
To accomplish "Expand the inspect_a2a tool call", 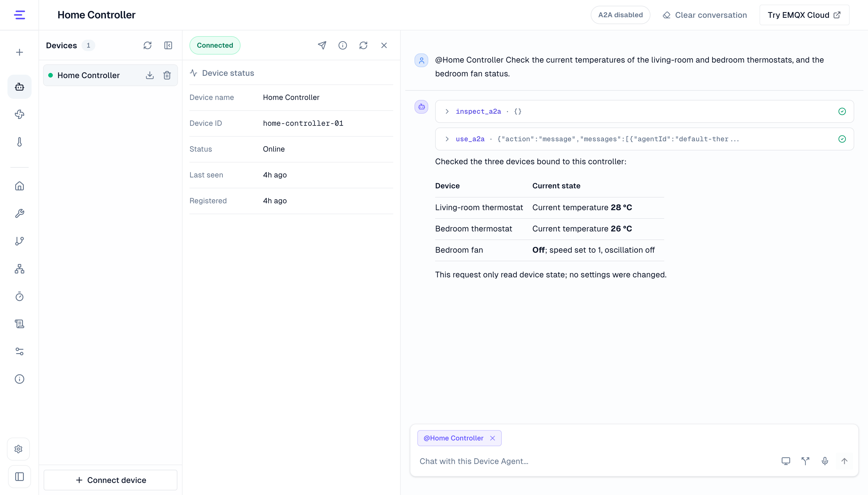I will (644, 111).
